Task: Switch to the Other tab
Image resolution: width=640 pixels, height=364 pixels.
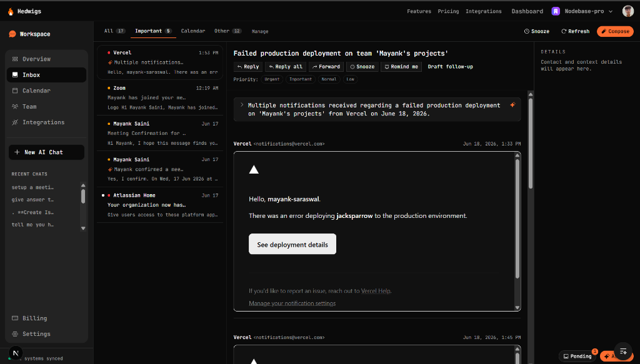Action: pyautogui.click(x=227, y=31)
